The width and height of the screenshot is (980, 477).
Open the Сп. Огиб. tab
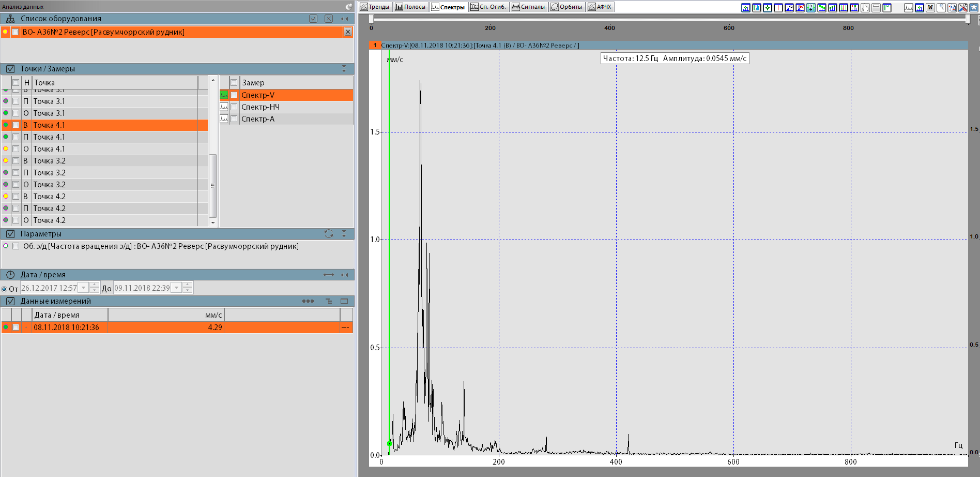coord(488,7)
